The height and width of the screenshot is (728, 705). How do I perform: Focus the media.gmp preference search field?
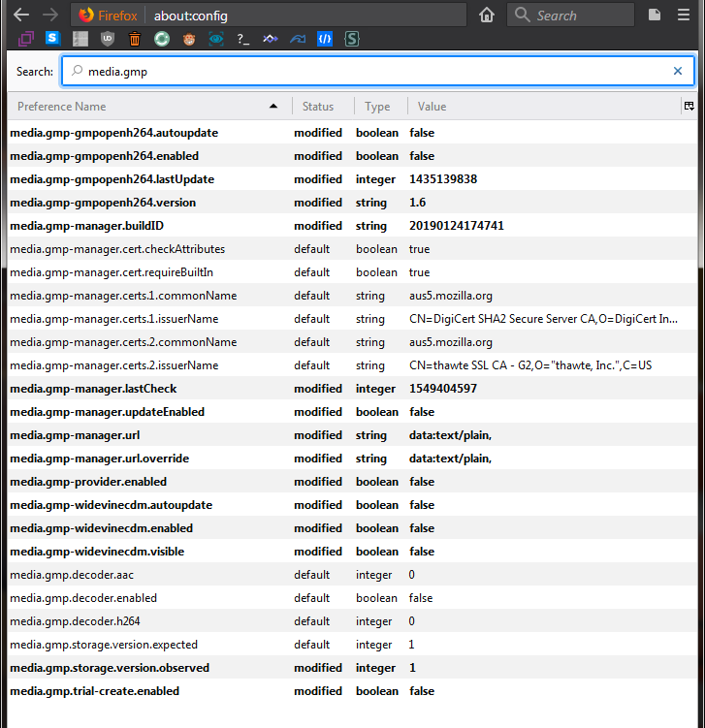tap(377, 71)
